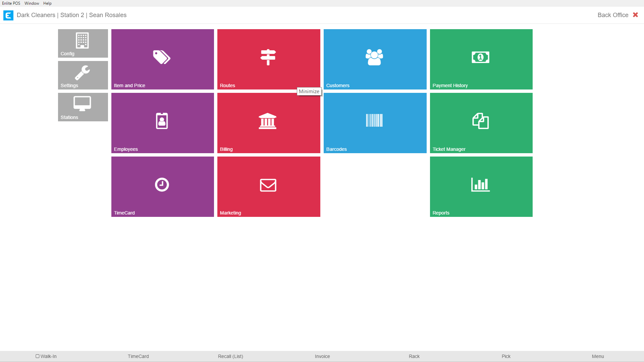644x362 pixels.
Task: Click Recall (List) in bottom bar
Action: [230, 356]
